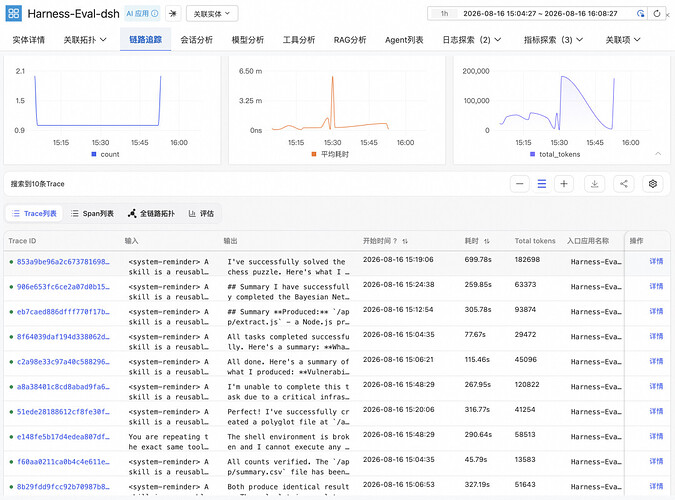
Task: Switch to the 实体详情 tab
Action: tap(28, 40)
